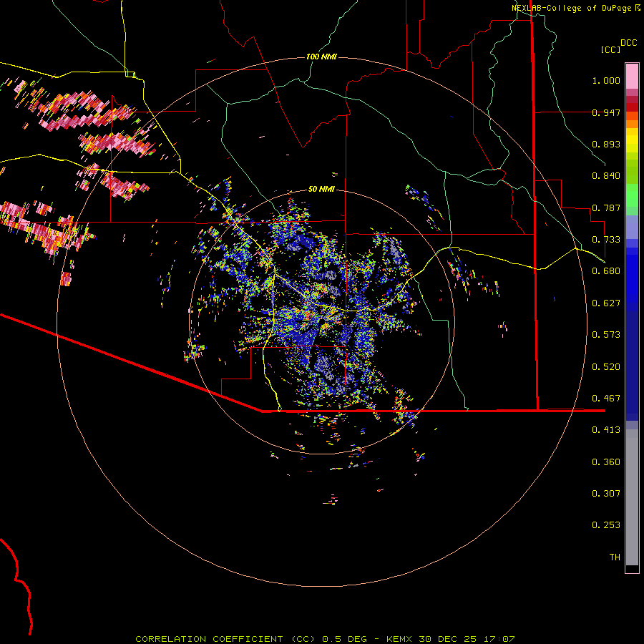644x644 pixels.
Task: Click the 0.680 value on the legend
Action: tap(606, 271)
